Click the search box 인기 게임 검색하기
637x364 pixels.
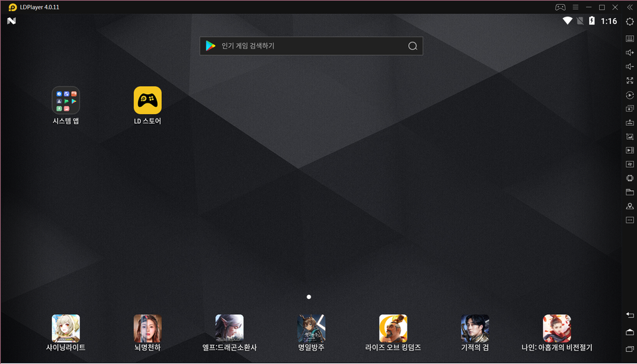[x=311, y=46]
